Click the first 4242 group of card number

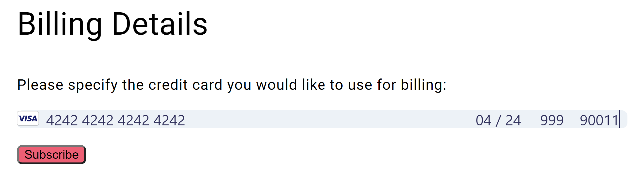tap(62, 120)
